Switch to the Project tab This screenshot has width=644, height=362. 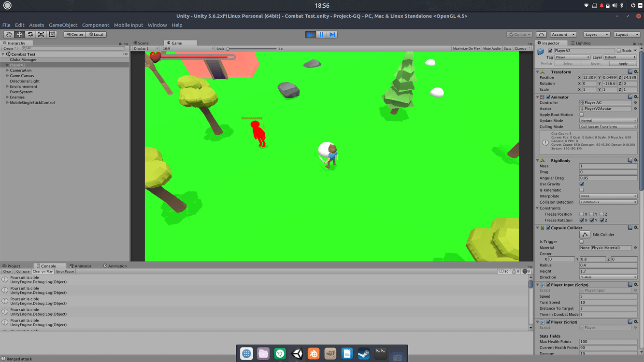coord(12,266)
